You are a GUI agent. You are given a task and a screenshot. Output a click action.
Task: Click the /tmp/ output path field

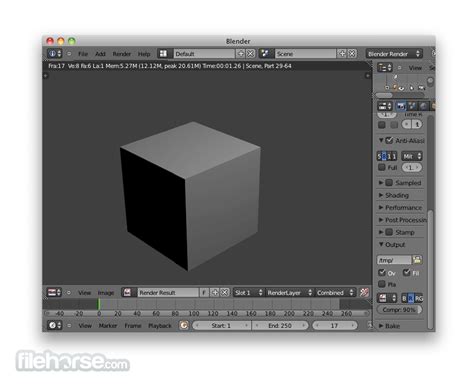[394, 260]
